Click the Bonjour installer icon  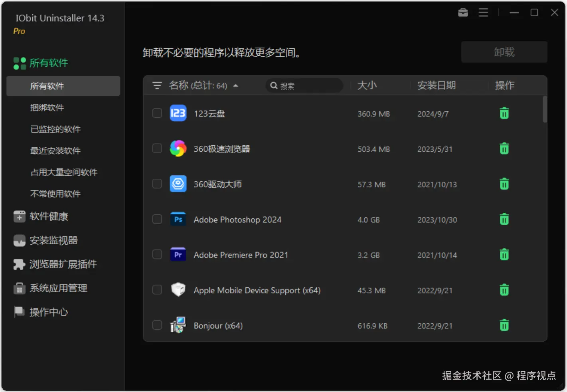(178, 325)
